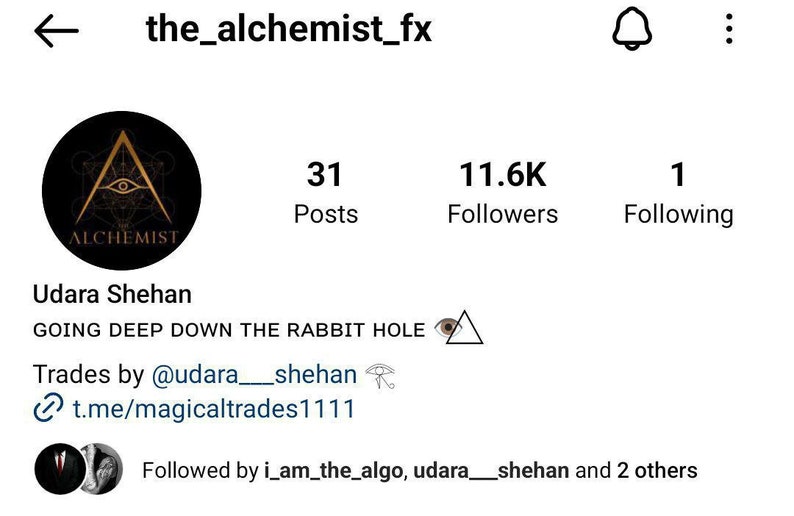Open The Alchemist profile picture
This screenshot has height=516, width=794.
122,190
